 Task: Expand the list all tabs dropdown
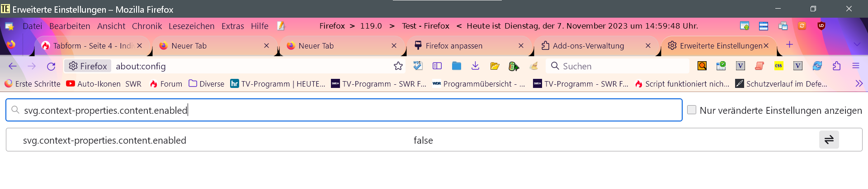pos(857,44)
